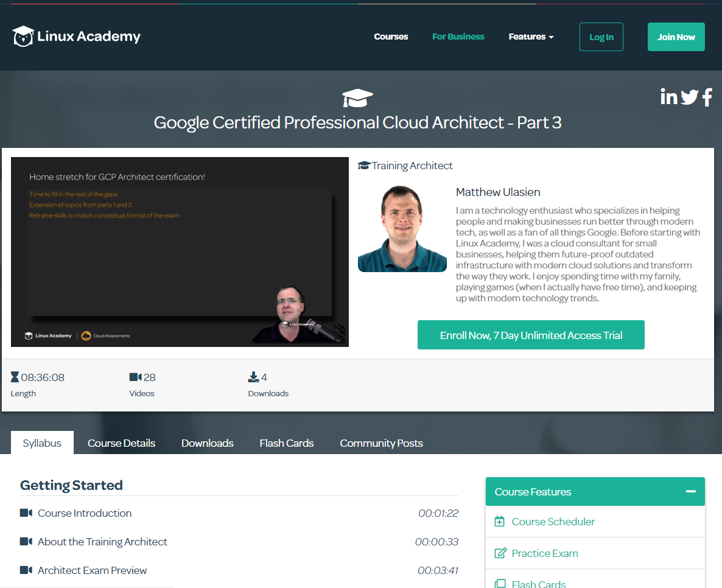722x588 pixels.
Task: Click the video icon for Course Introduction
Action: (26, 513)
